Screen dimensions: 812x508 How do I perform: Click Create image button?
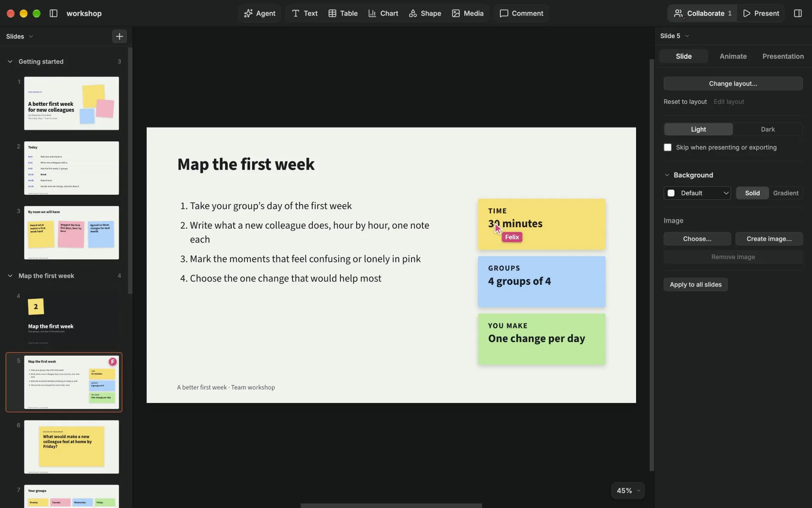click(x=769, y=239)
